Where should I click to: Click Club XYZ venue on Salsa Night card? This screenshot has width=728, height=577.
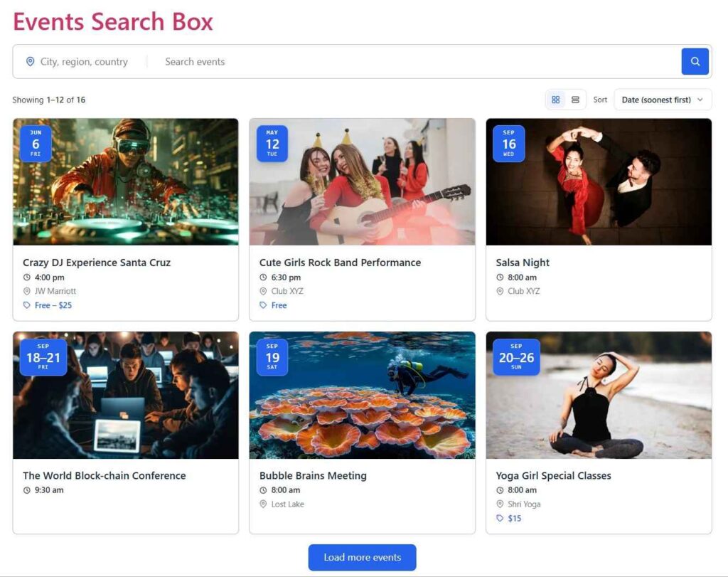[x=524, y=291]
